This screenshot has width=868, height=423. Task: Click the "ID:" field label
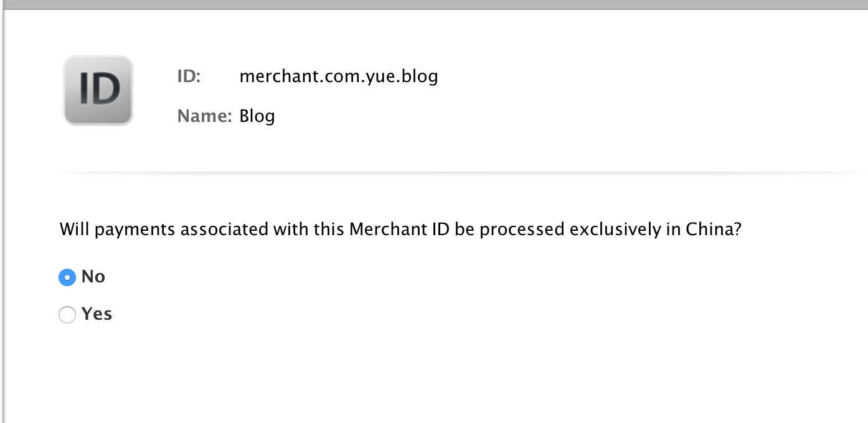(189, 77)
